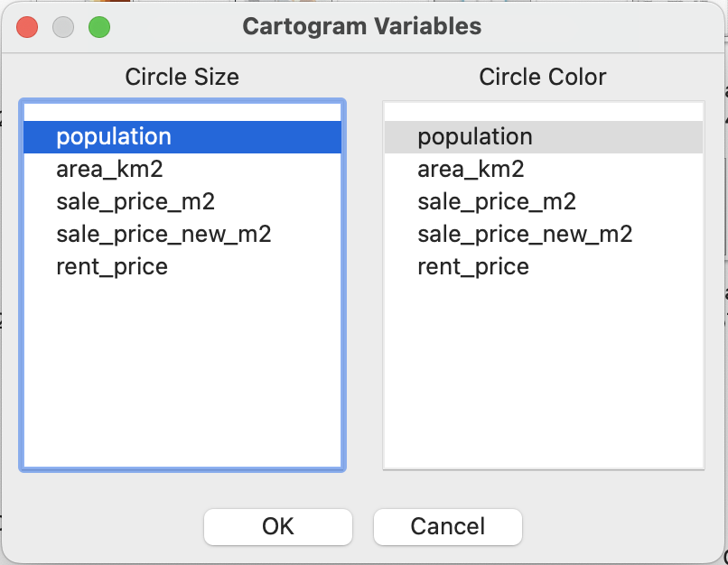Click the green zoom window button
Image resolution: width=728 pixels, height=565 pixels.
point(99,27)
